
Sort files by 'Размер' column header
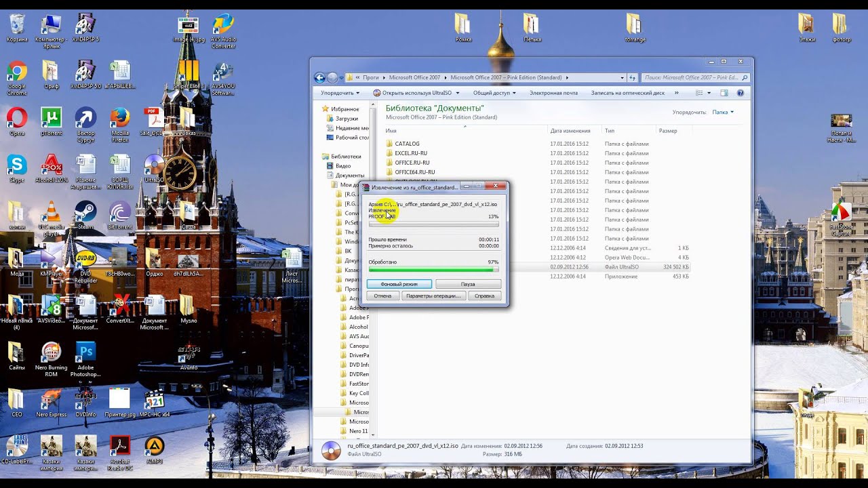pos(673,131)
